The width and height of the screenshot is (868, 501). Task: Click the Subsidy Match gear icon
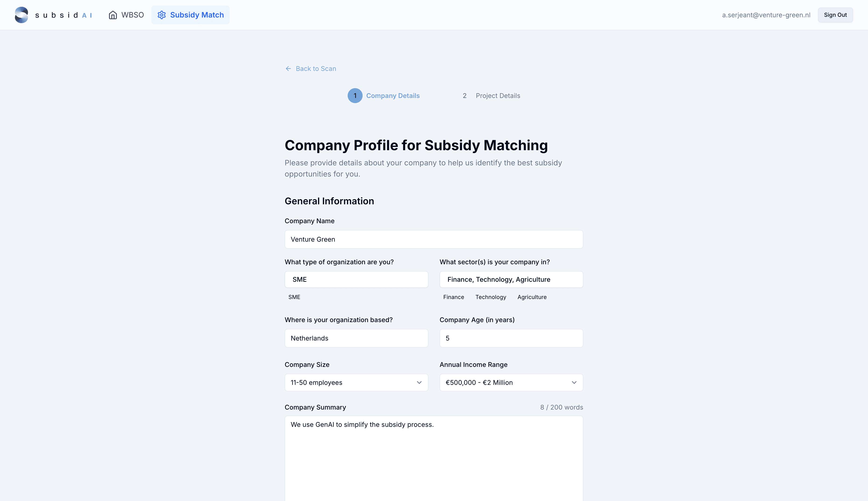point(162,15)
